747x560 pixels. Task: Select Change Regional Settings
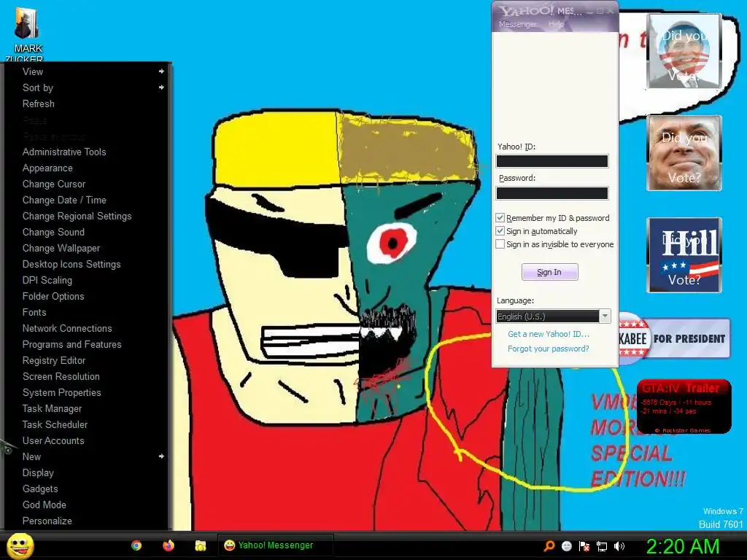coord(87,216)
